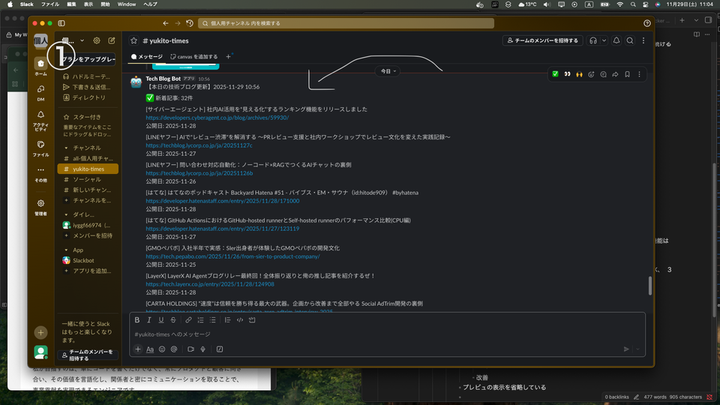Open the Activity bell in Slack's sidebar
This screenshot has height=405, width=720.
point(41,114)
